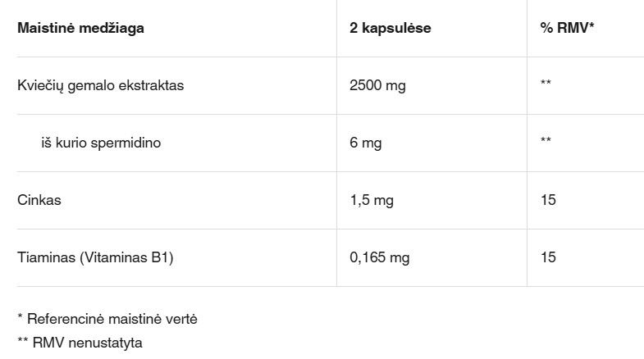This screenshot has height=359, width=644.
Task: Click the '(Vitaminas B1)' parenthetical text
Action: point(128,257)
